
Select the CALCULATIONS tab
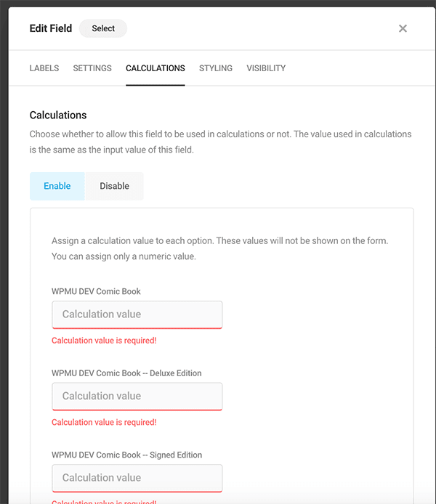click(x=156, y=68)
